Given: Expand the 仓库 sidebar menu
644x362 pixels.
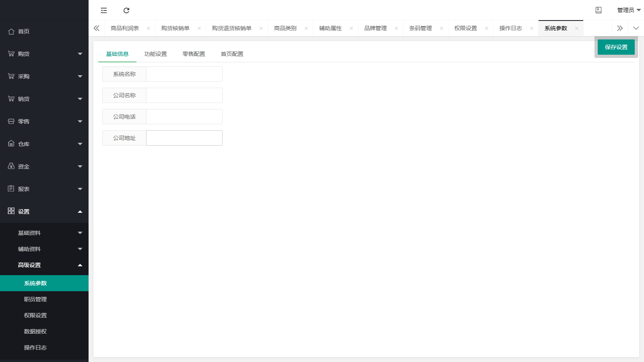Looking at the screenshot, I should click(x=44, y=144).
